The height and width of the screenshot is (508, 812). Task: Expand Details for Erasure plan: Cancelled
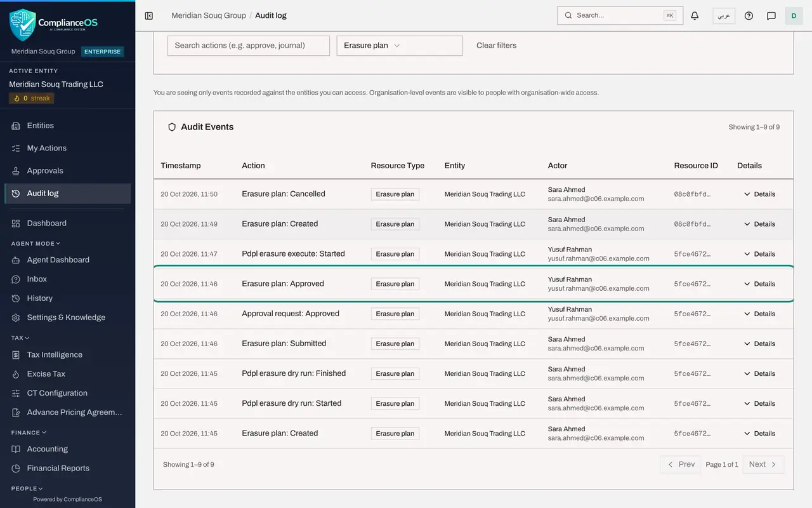759,194
